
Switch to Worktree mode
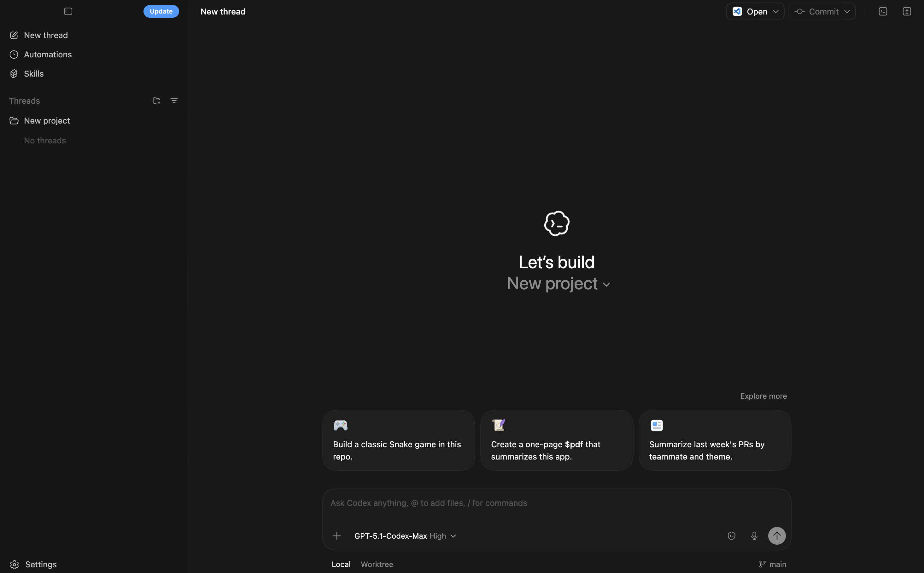coord(377,564)
